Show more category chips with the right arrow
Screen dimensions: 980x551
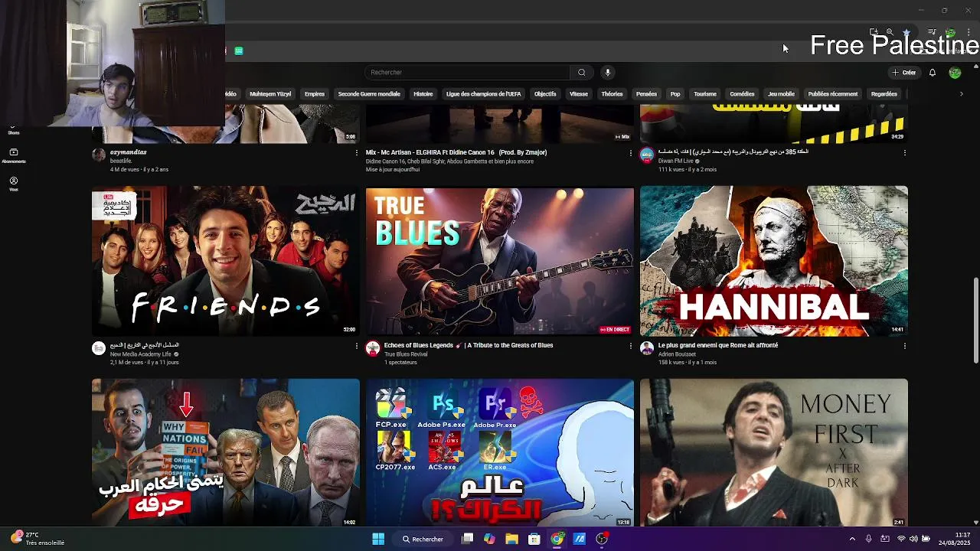click(962, 94)
